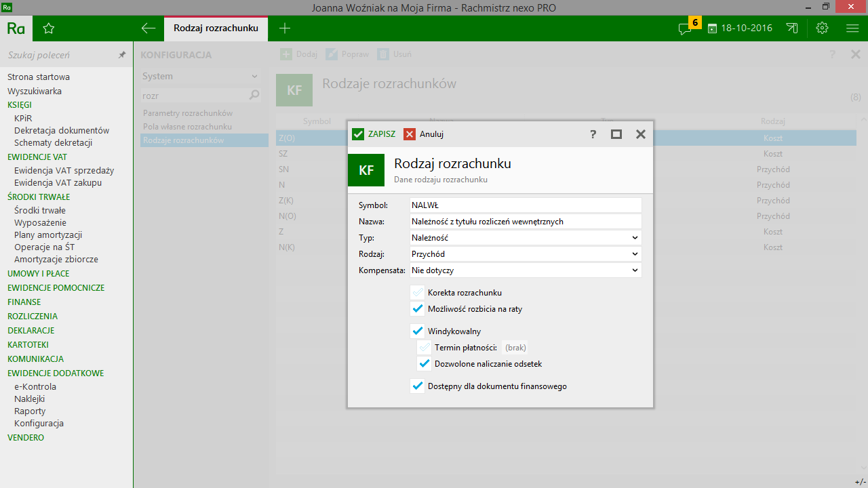Image resolution: width=868 pixels, height=488 pixels.
Task: Click the KF icon in Rodzaje rozrachunków list
Action: click(x=294, y=90)
